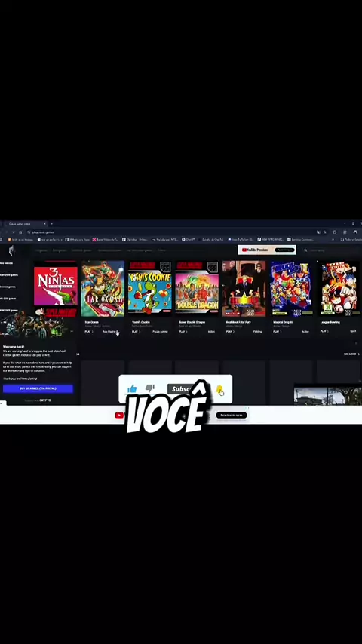Click the search magnifier icon in site header

pos(305,250)
